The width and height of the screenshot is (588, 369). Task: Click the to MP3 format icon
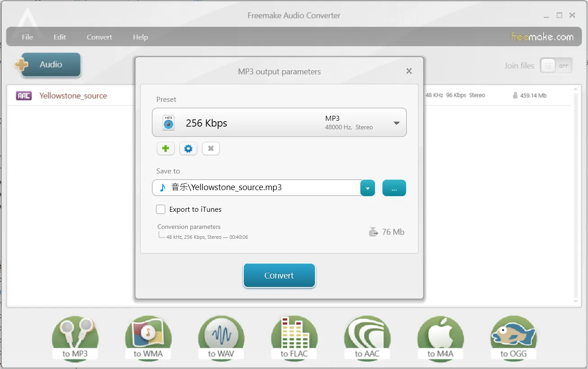click(x=75, y=338)
